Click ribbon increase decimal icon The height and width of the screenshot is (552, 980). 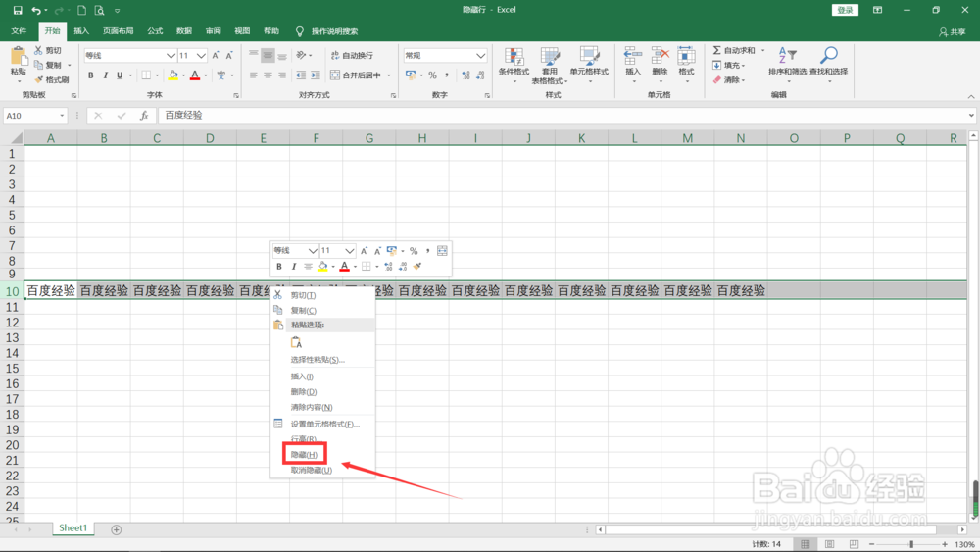pyautogui.click(x=465, y=75)
